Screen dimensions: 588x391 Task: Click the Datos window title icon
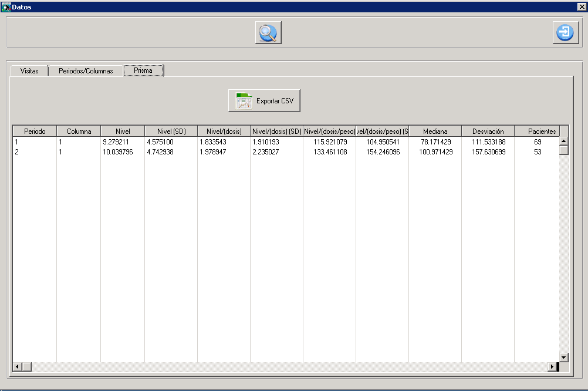click(6, 7)
